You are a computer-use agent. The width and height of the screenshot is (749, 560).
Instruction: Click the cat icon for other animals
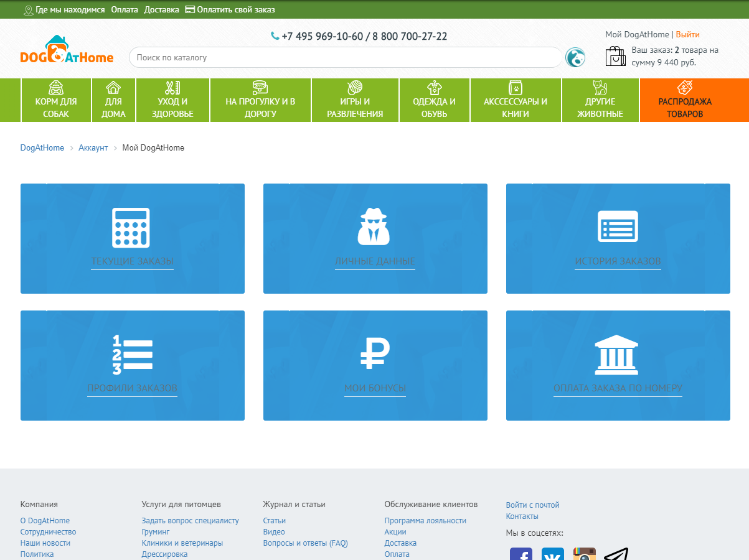click(x=600, y=88)
